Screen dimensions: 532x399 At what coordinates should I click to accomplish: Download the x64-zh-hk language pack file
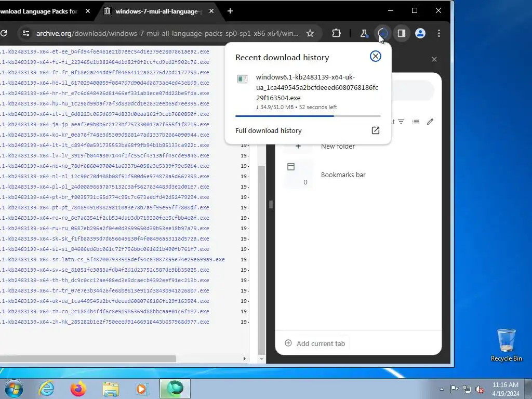click(104, 322)
